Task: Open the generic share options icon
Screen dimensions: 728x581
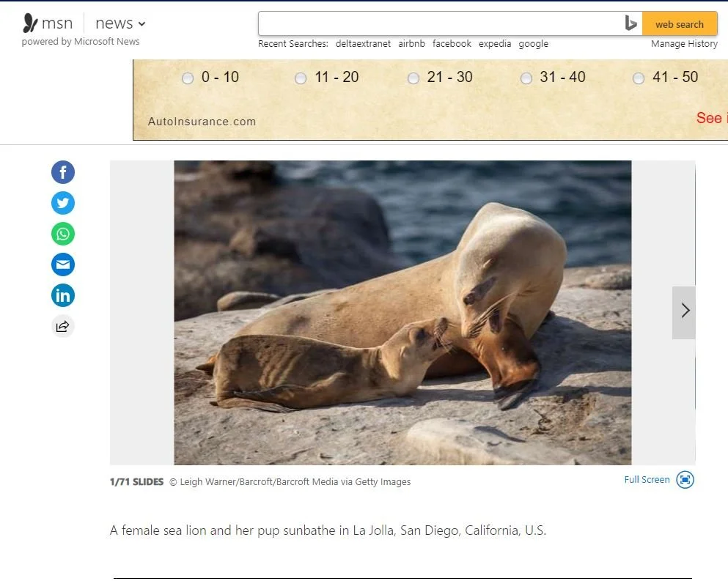Action: (62, 326)
